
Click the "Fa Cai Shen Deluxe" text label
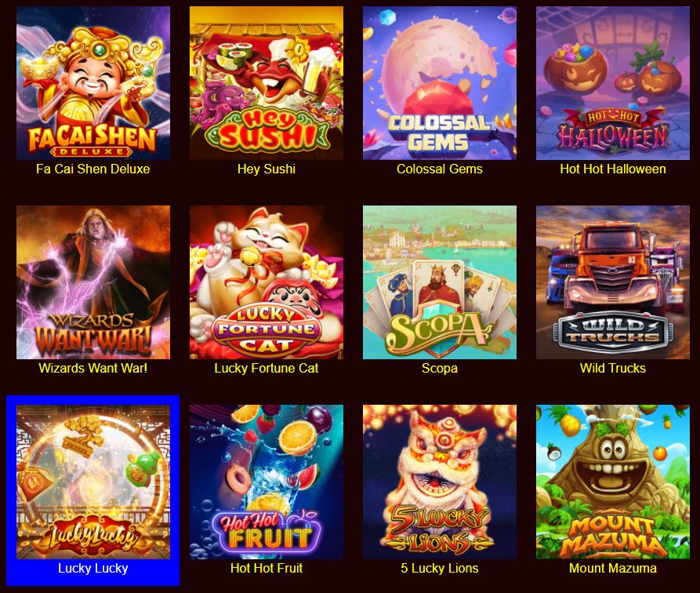point(92,169)
